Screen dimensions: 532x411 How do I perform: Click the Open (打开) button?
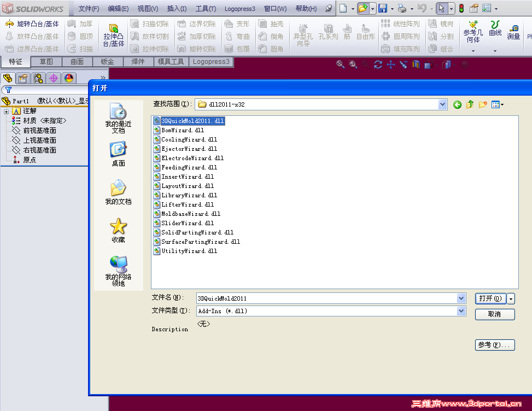click(x=490, y=299)
